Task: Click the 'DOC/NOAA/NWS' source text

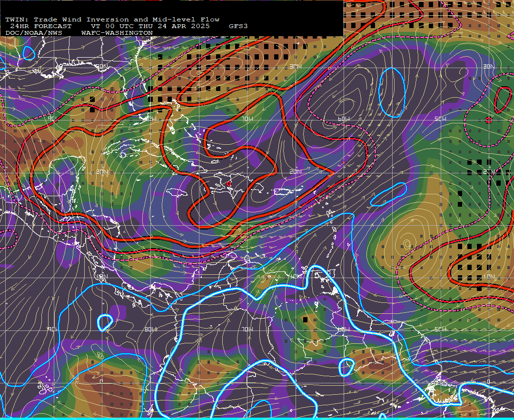Action: pyautogui.click(x=34, y=33)
